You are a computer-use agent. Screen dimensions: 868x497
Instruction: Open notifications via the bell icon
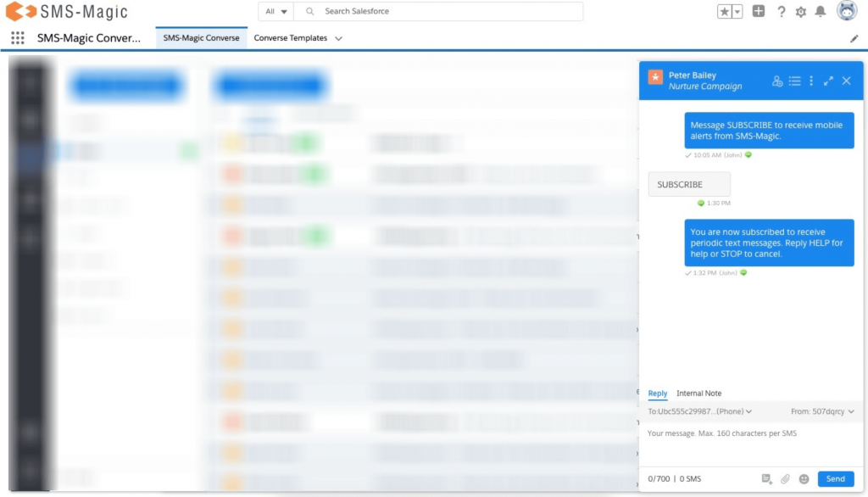tap(819, 12)
